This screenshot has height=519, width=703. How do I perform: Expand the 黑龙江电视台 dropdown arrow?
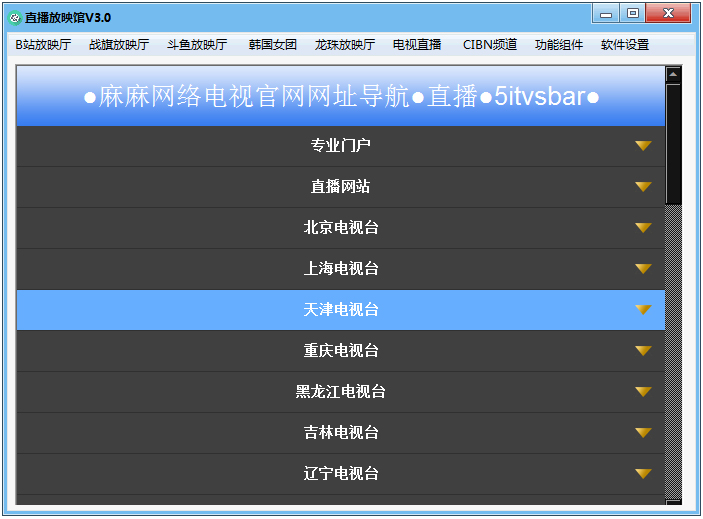[x=643, y=392]
